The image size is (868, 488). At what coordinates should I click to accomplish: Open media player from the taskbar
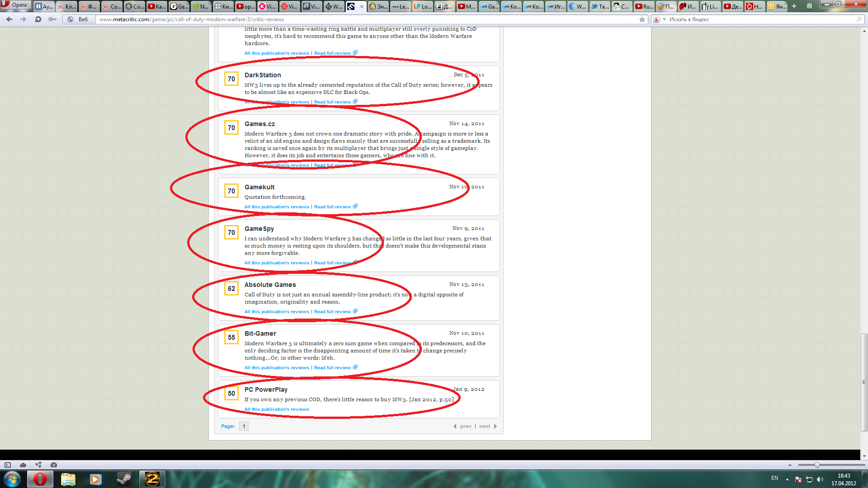coord(96,479)
